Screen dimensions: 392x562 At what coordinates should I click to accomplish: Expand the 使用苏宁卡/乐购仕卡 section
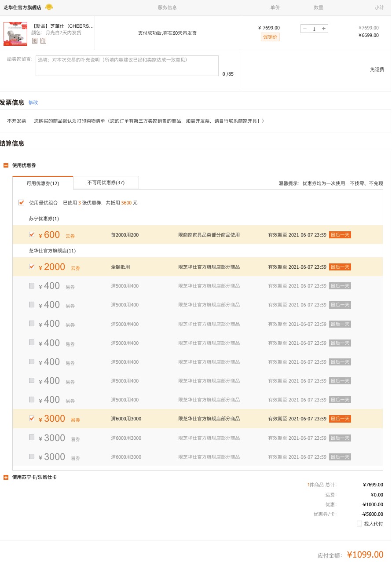coord(6,477)
